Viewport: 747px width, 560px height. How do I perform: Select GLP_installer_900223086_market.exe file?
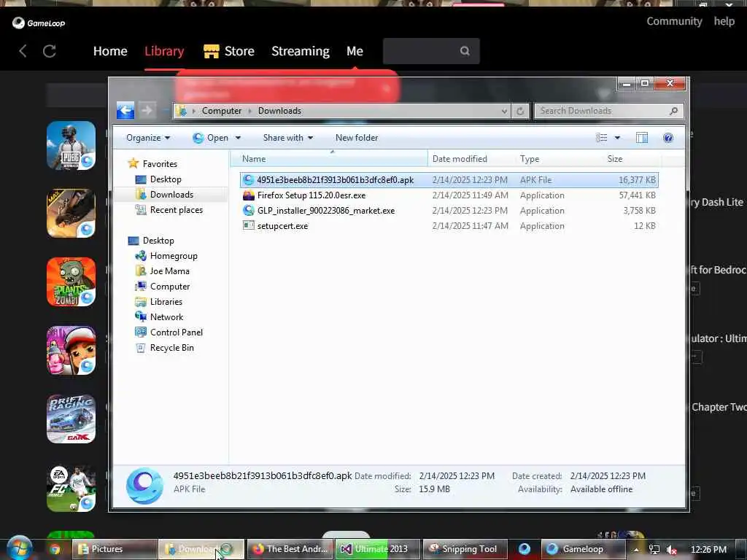tap(449, 211)
